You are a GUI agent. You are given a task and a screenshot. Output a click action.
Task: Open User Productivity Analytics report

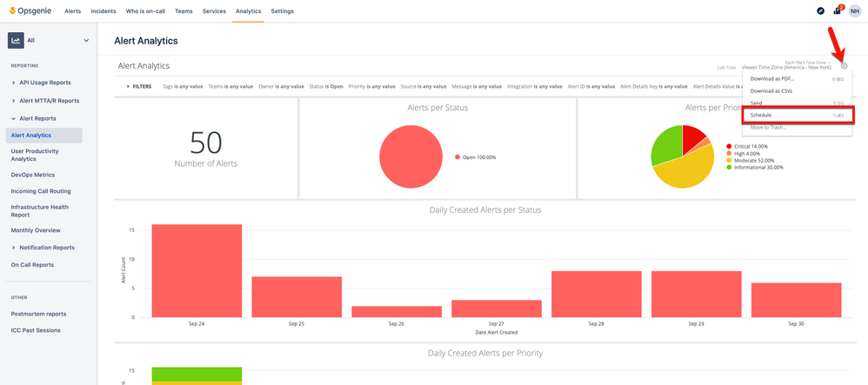(x=35, y=155)
